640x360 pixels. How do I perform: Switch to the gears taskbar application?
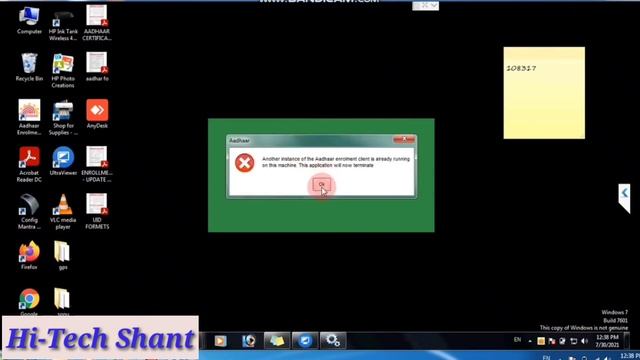click(x=333, y=341)
